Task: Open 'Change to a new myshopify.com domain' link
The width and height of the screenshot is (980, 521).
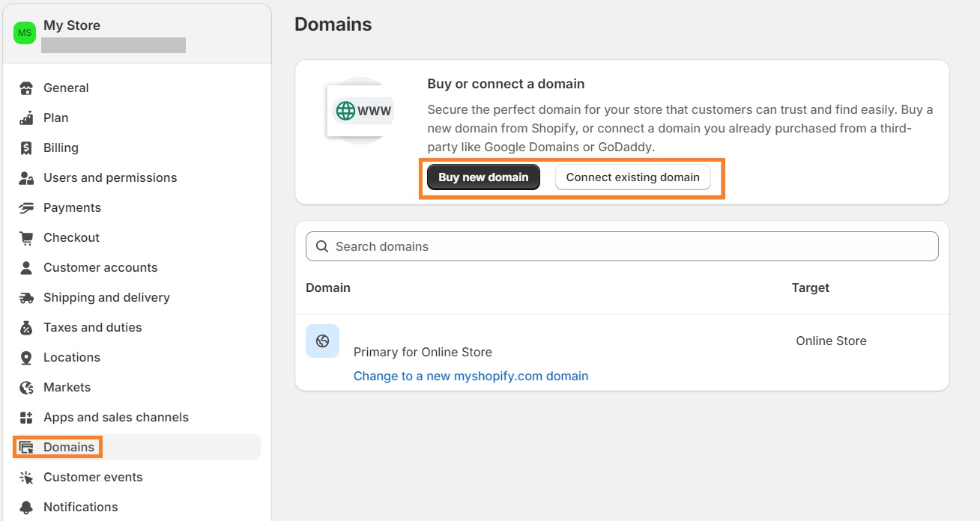Action: tap(471, 376)
